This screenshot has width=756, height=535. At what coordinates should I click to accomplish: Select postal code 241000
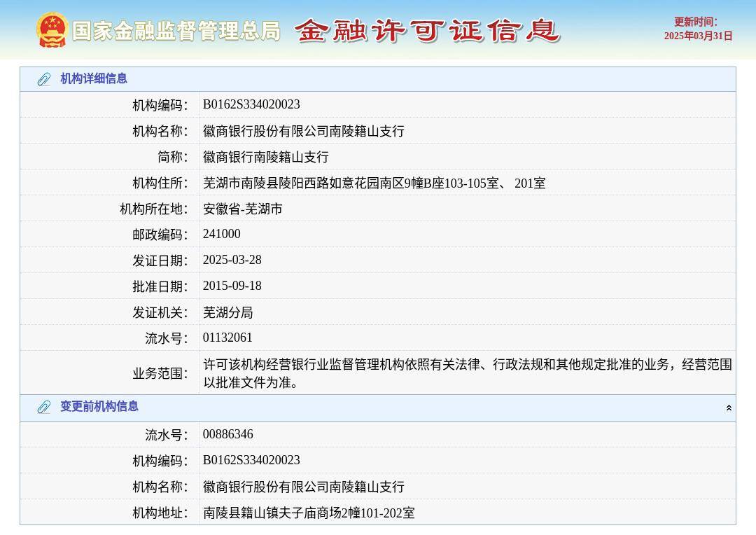pyautogui.click(x=222, y=234)
